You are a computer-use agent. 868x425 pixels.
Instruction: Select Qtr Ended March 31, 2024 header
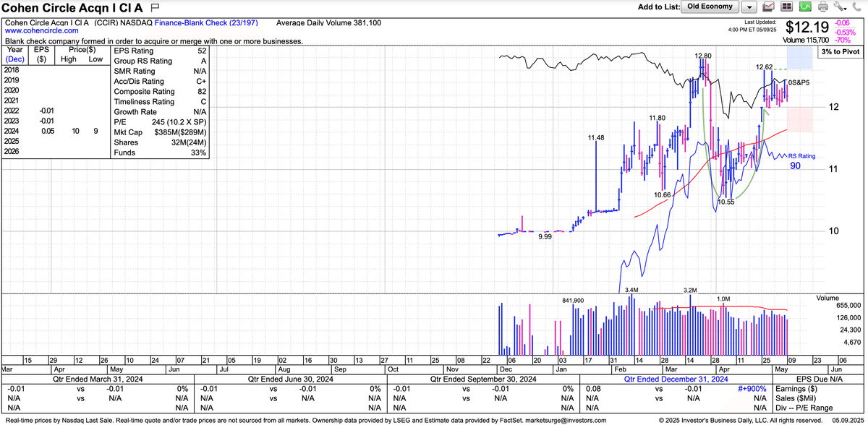point(98,379)
